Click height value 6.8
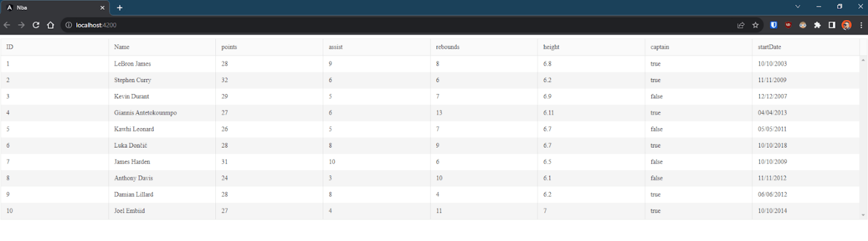Image resolution: width=868 pixels, height=241 pixels. 547,64
